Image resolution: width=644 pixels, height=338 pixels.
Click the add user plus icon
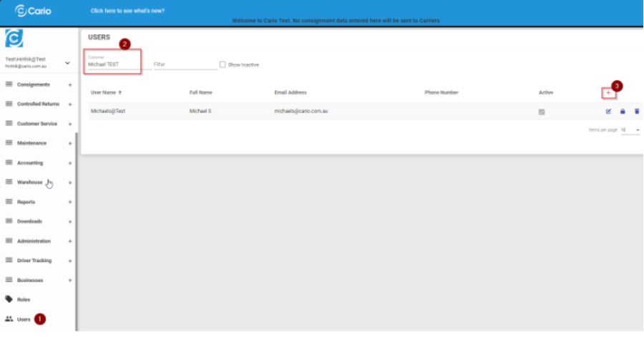608,93
